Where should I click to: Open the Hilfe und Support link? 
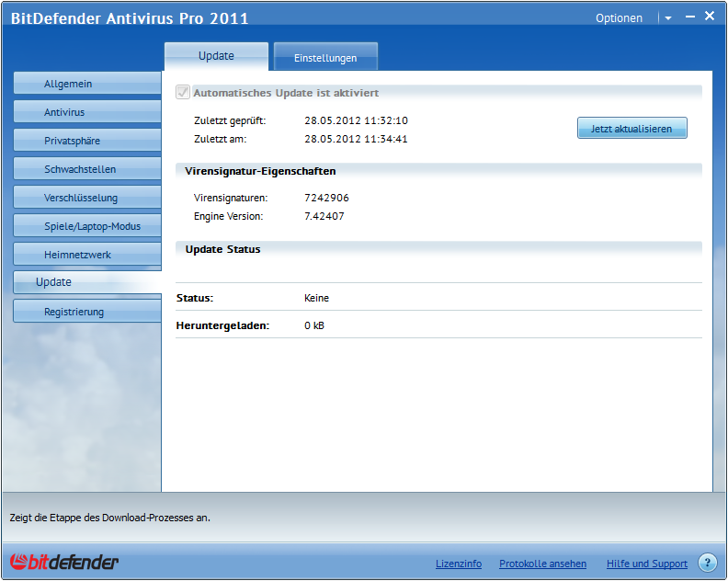pyautogui.click(x=647, y=564)
